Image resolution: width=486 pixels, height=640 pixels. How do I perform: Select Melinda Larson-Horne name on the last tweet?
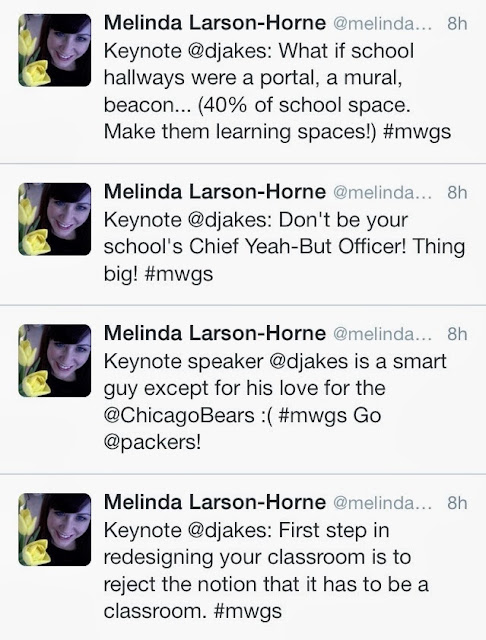(215, 502)
